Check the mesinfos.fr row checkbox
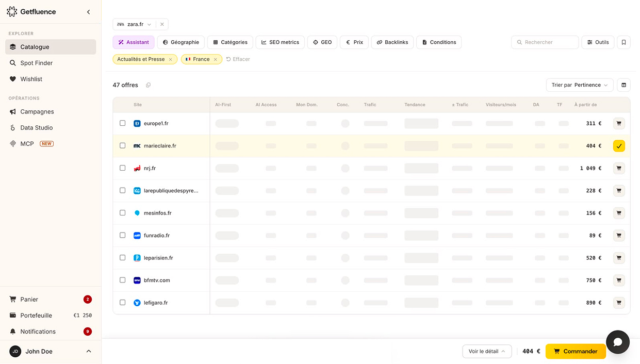The width and height of the screenshot is (640, 364). tap(123, 213)
